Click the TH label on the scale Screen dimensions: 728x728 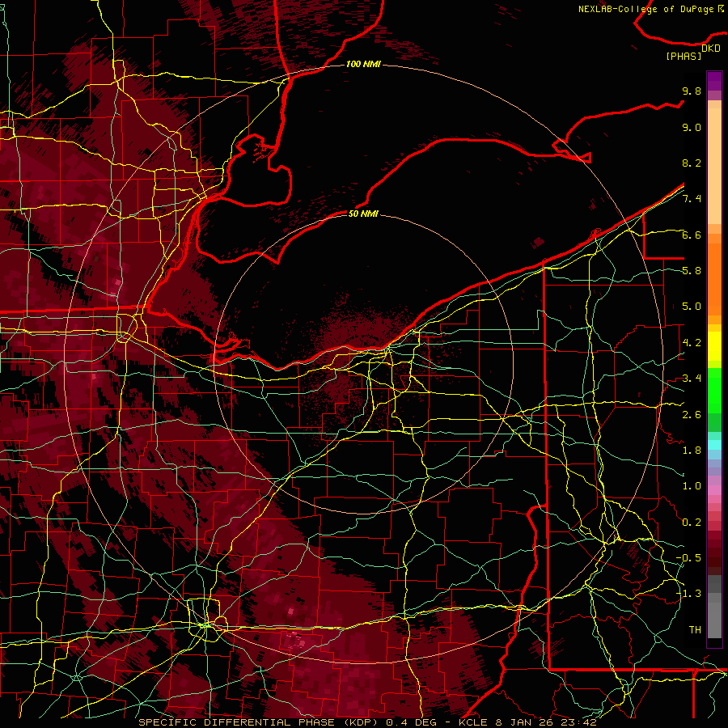(x=695, y=630)
